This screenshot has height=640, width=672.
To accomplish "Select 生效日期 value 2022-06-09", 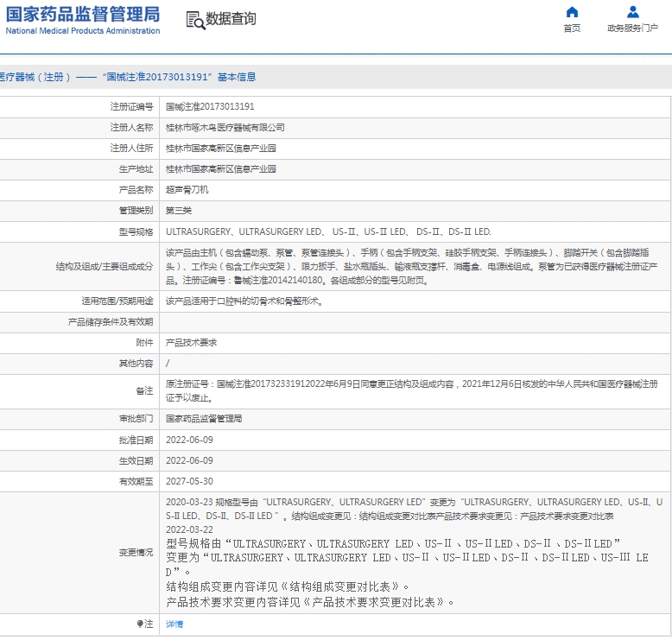I will [x=189, y=461].
